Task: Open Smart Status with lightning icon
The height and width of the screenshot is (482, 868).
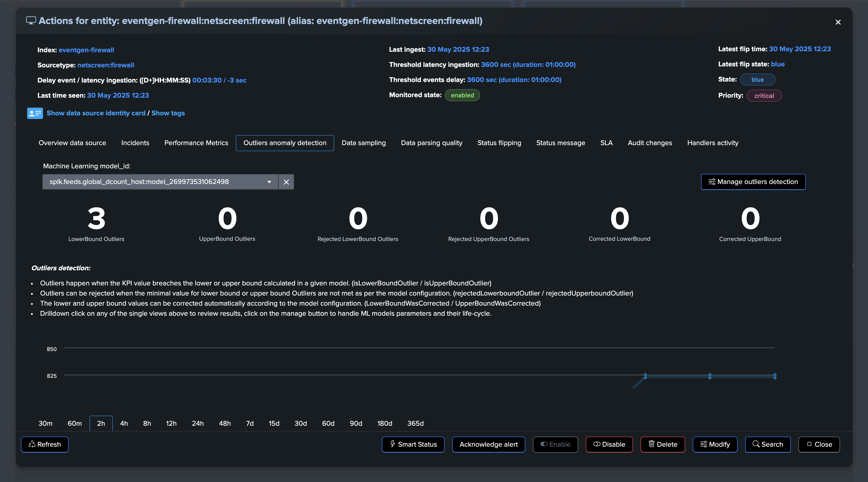Action: [x=413, y=445]
